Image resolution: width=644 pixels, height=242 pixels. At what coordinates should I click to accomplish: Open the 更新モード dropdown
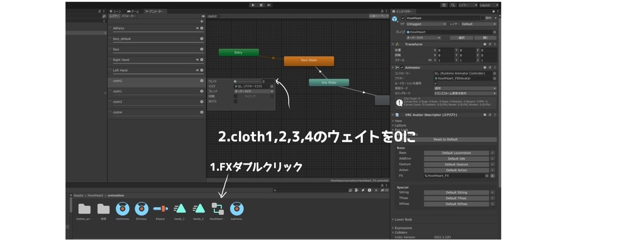[x=465, y=88]
